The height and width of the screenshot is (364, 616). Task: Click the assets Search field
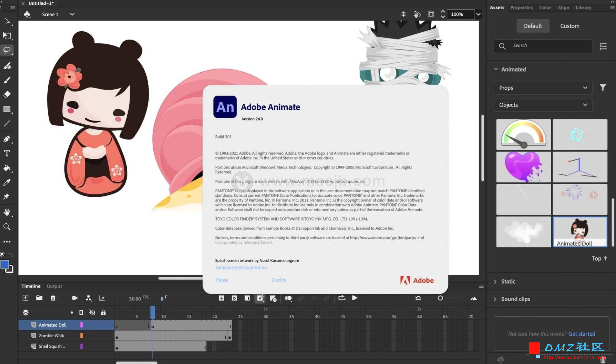[x=543, y=46]
